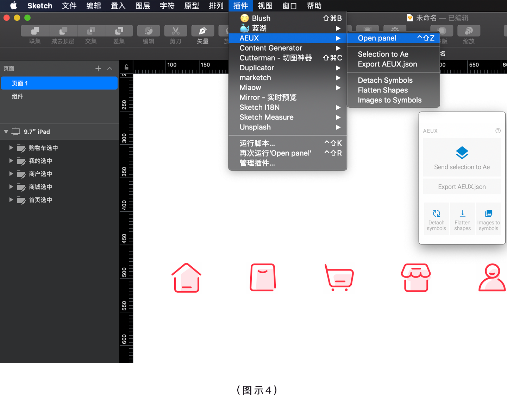Click Export AEUX.json button in panel
This screenshot has height=420, width=507.
click(x=462, y=187)
